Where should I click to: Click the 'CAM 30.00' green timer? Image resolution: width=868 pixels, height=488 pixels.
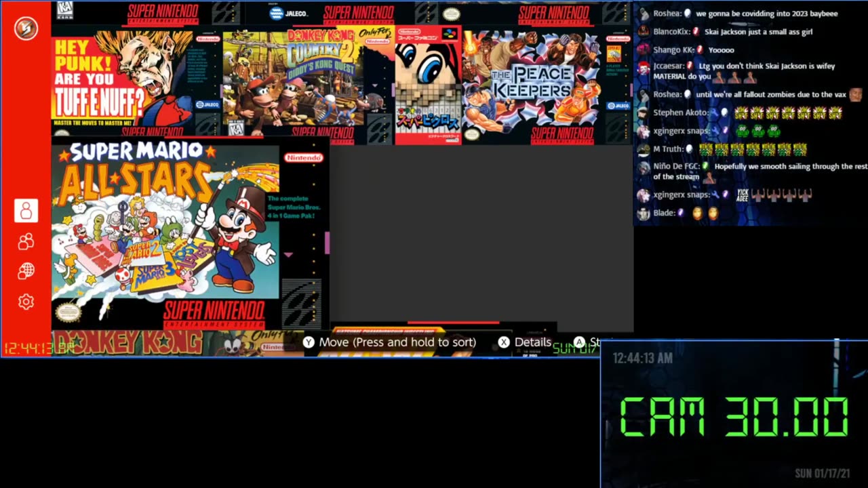[x=734, y=416]
